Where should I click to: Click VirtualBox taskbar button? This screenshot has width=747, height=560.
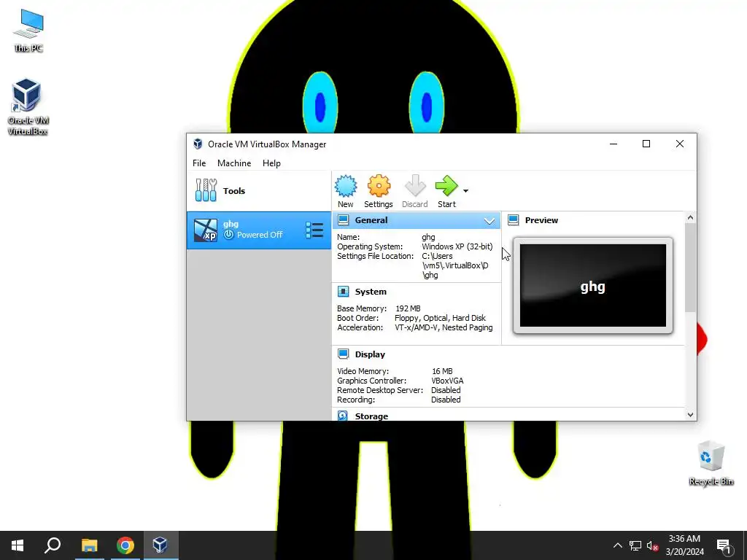click(160, 545)
